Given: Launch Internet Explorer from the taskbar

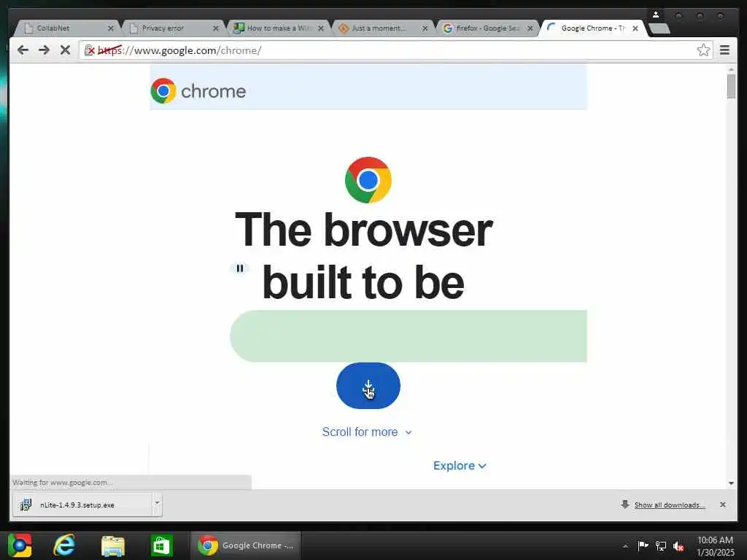Looking at the screenshot, I should (x=64, y=545).
